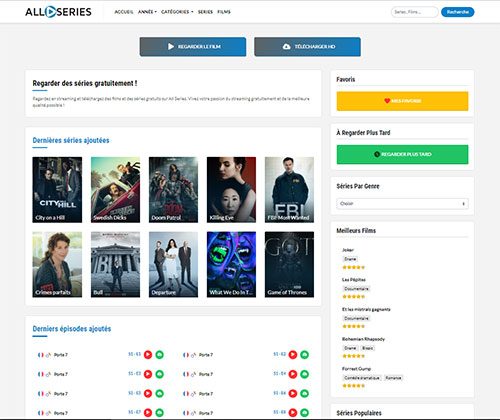The height and width of the screenshot is (420, 500).
Task: Open Mes Favoris yellow button
Action: [402, 101]
